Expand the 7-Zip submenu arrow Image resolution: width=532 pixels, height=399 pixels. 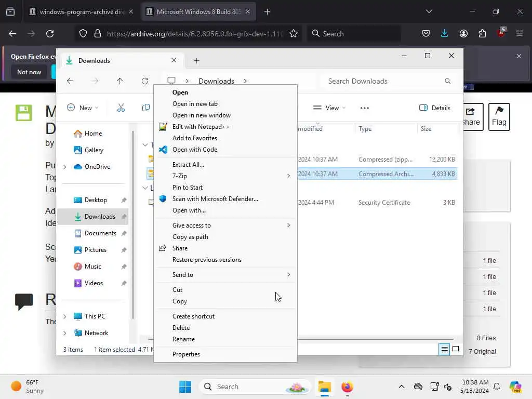tap(288, 176)
